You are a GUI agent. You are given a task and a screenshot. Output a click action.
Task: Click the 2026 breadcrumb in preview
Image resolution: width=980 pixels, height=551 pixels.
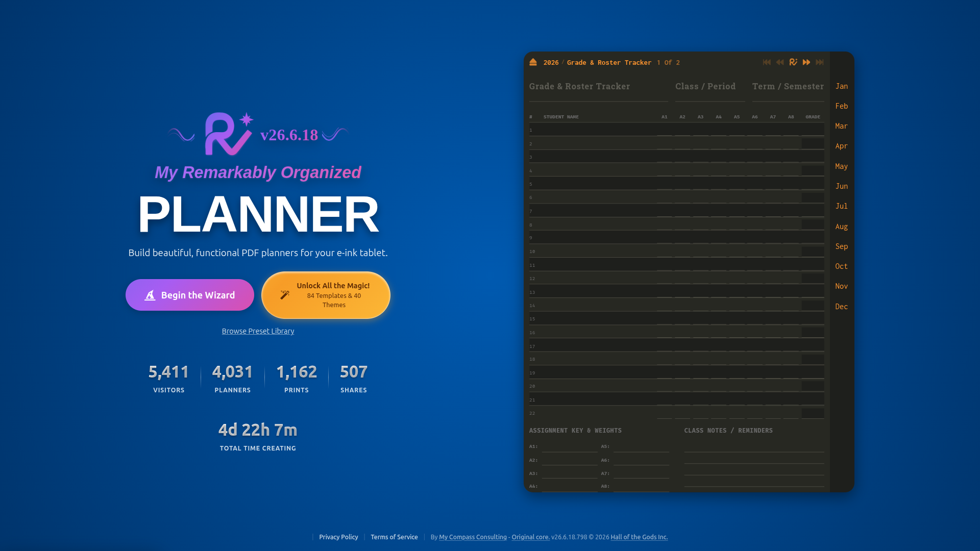click(x=551, y=62)
